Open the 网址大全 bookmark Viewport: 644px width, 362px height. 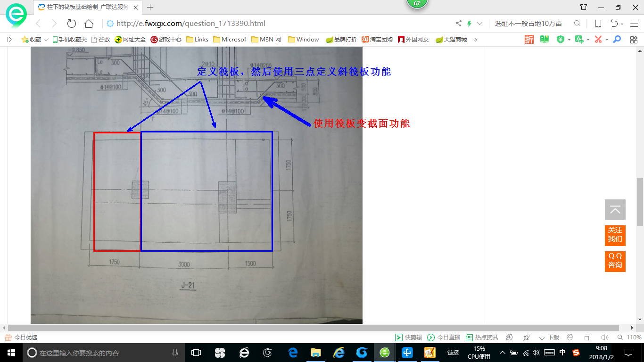coord(131,40)
